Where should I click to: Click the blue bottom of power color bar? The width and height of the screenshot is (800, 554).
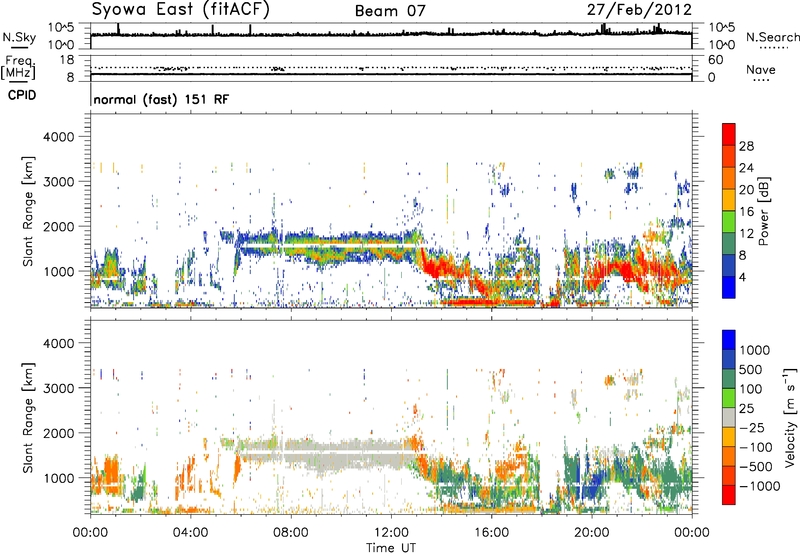click(729, 289)
